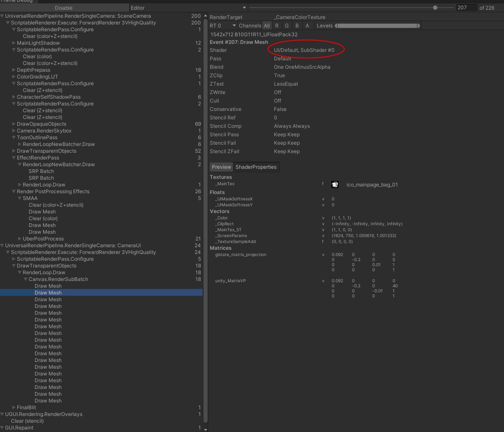Expand the DrawOpaqueObjects entry

(14, 124)
